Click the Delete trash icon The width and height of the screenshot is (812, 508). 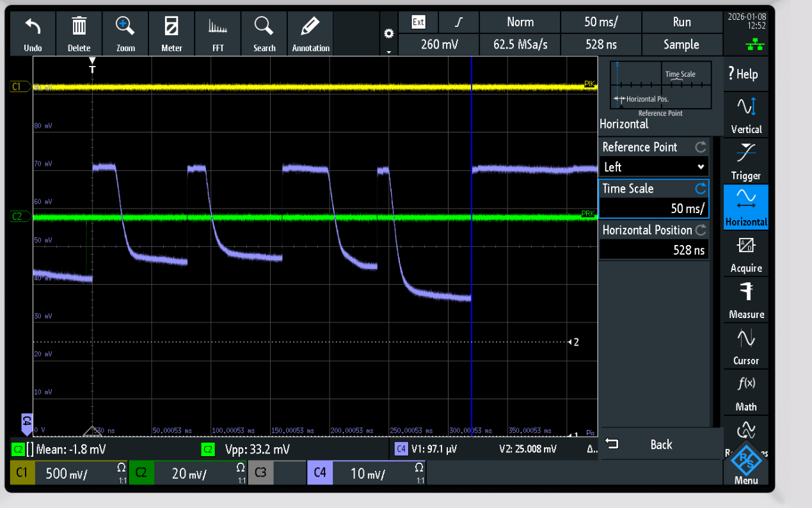79,33
